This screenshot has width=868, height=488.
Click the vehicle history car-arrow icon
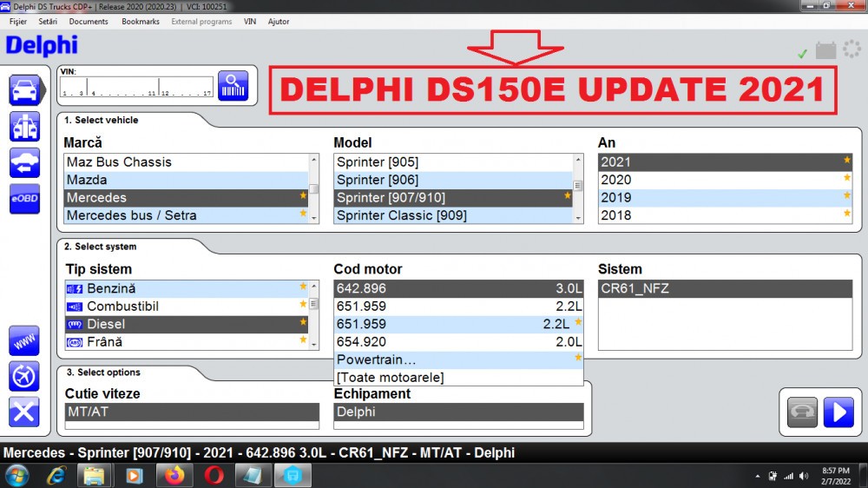(24, 163)
